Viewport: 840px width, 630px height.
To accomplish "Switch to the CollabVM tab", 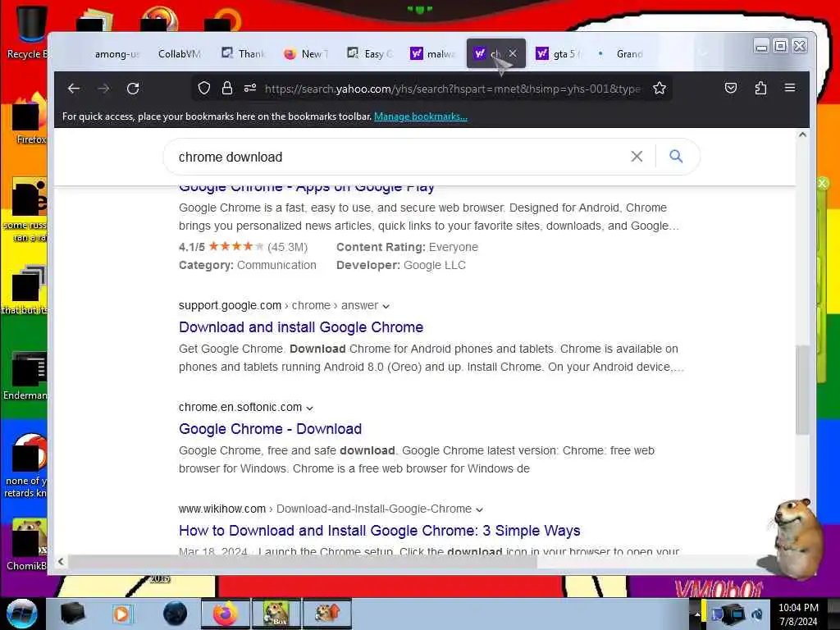I will (x=178, y=53).
